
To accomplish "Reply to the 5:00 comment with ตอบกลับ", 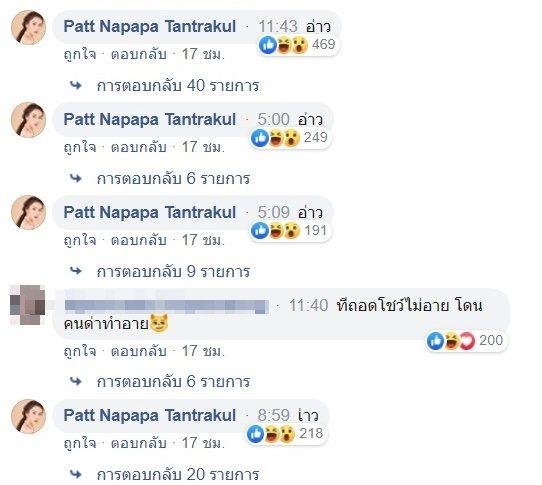I will (x=139, y=147).
